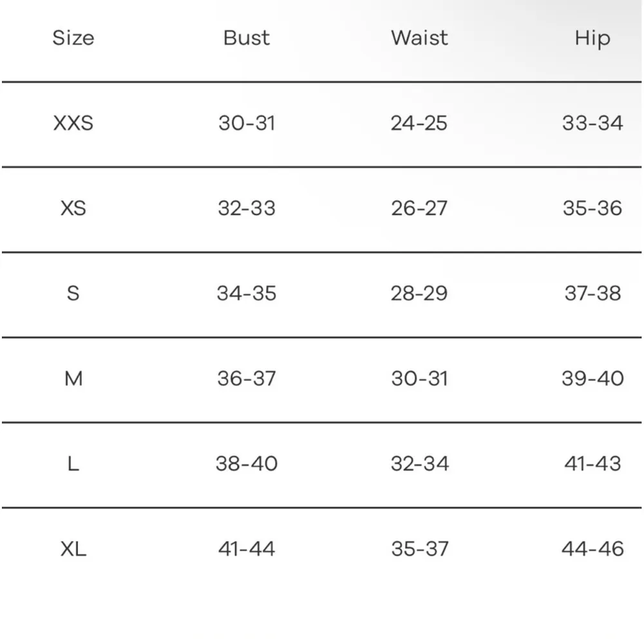The width and height of the screenshot is (644, 644).
Task: Click the XL hip value 44-46
Action: click(x=592, y=549)
